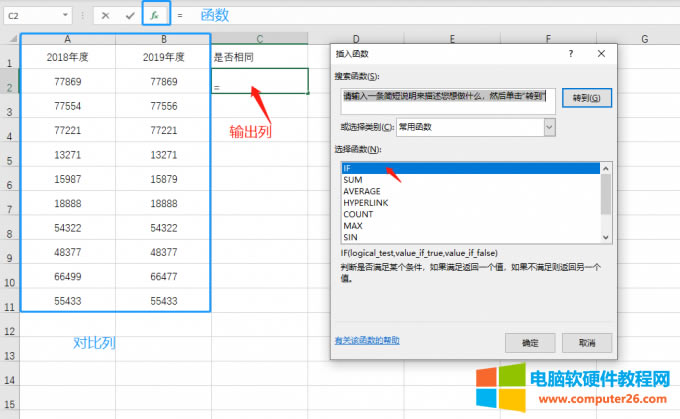Viewport: 680px width, 419px height.
Task: Expand the 常用函数 category dropdown
Action: (x=550, y=127)
